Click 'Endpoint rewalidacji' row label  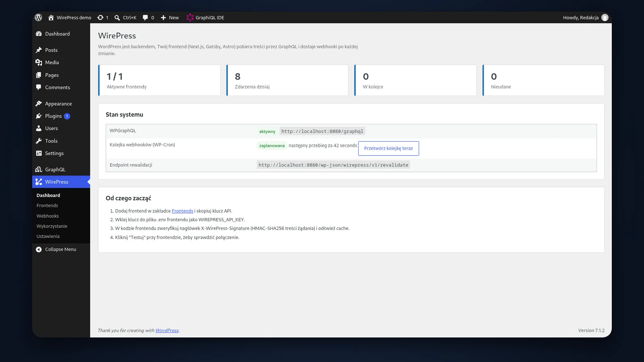coord(131,165)
